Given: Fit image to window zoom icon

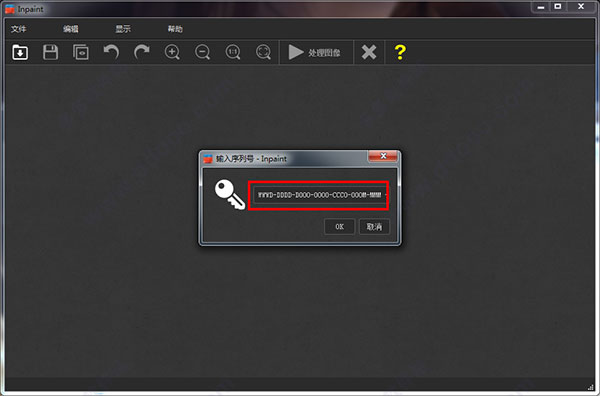Looking at the screenshot, I should click(263, 52).
